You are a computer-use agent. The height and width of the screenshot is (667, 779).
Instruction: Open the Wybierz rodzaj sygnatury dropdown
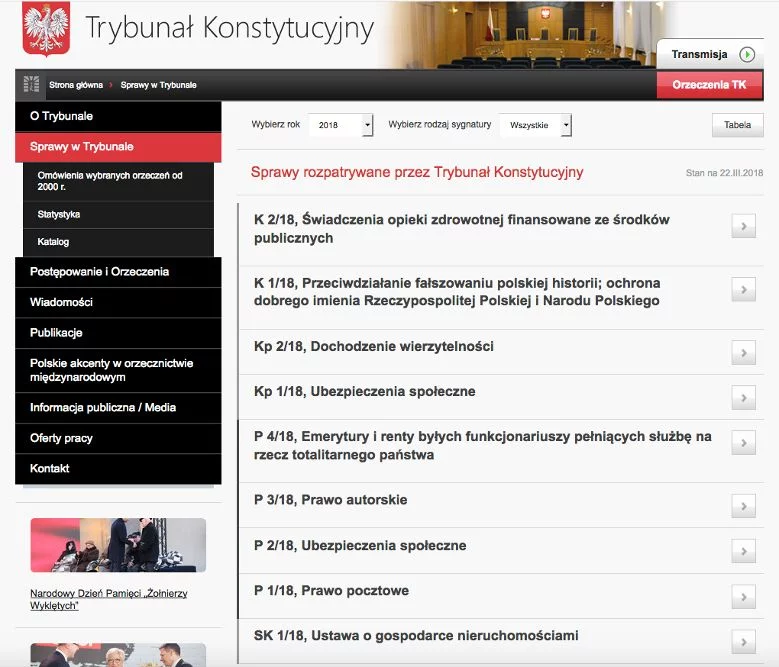(536, 125)
